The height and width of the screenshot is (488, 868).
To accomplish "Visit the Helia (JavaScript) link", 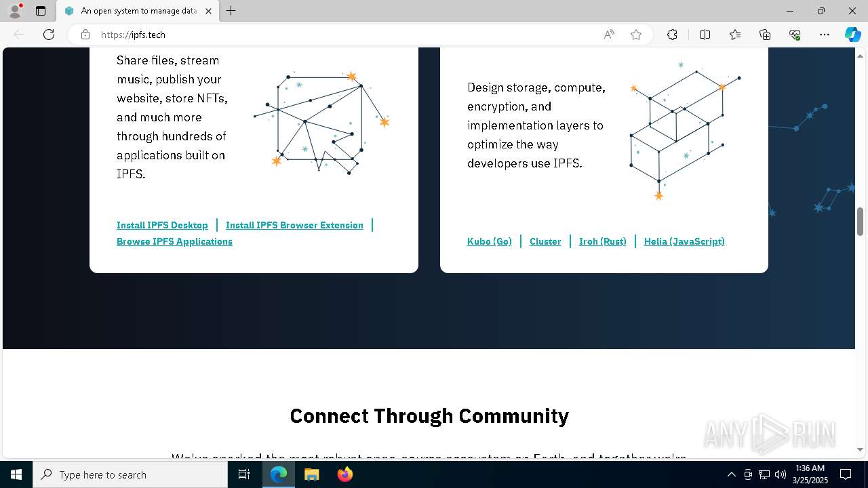I will 684,241.
